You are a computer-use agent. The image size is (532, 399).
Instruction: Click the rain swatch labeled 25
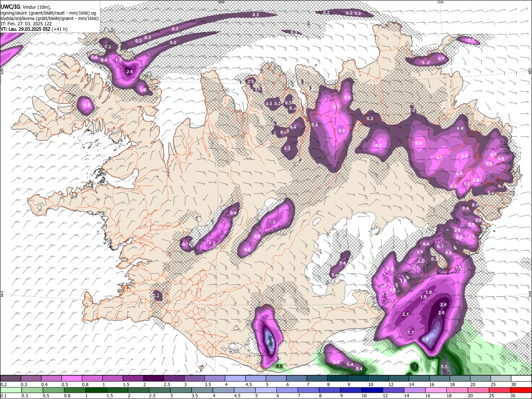point(500,390)
